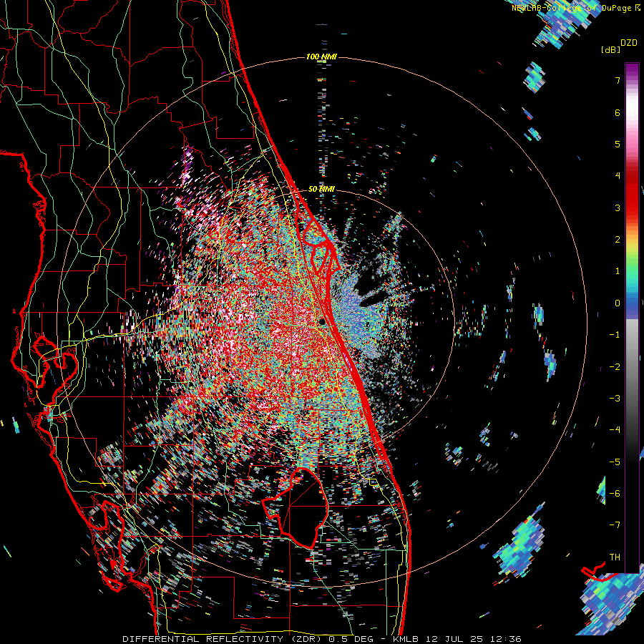Click the 4 value on the scale
Screen dimensions: 644x644
coord(618,176)
